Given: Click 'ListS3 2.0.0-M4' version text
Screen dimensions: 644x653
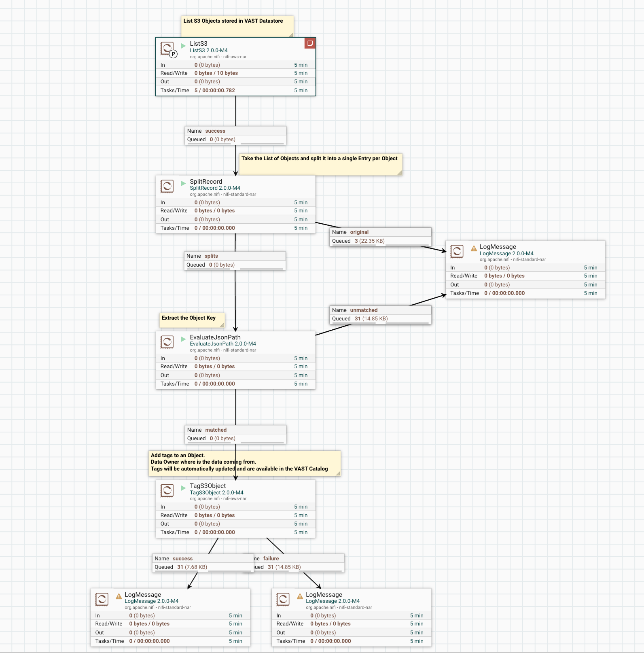Looking at the screenshot, I should pyautogui.click(x=209, y=51).
